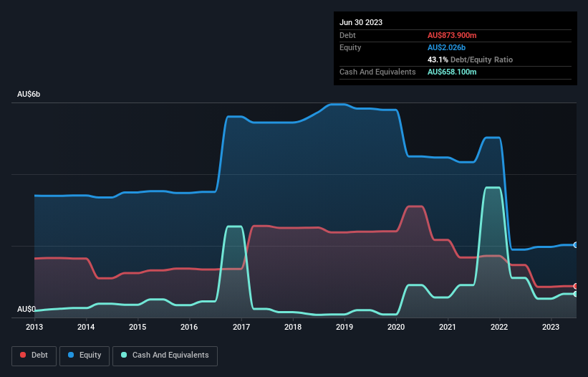Select the teal Cash endpoint marker on chart
The height and width of the screenshot is (377, 588).
tap(576, 294)
